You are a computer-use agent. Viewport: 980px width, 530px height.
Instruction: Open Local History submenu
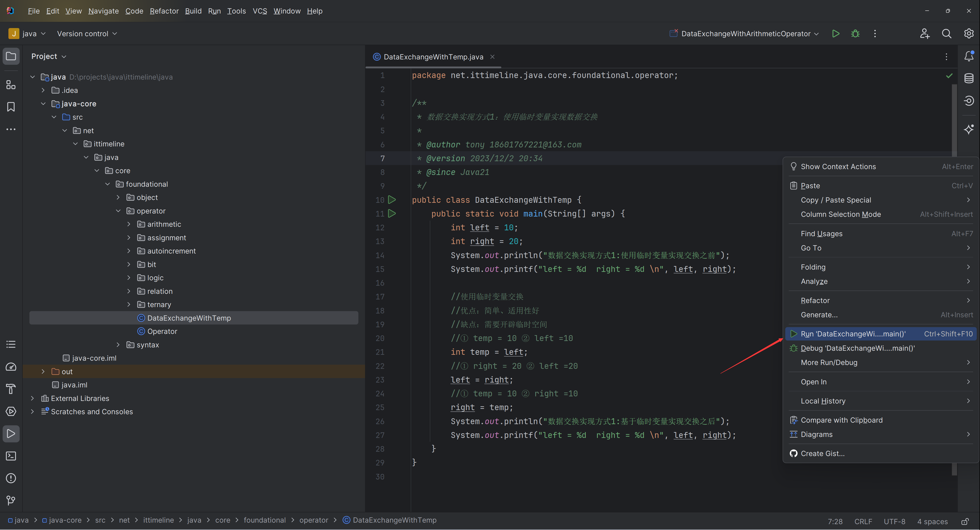click(880, 401)
